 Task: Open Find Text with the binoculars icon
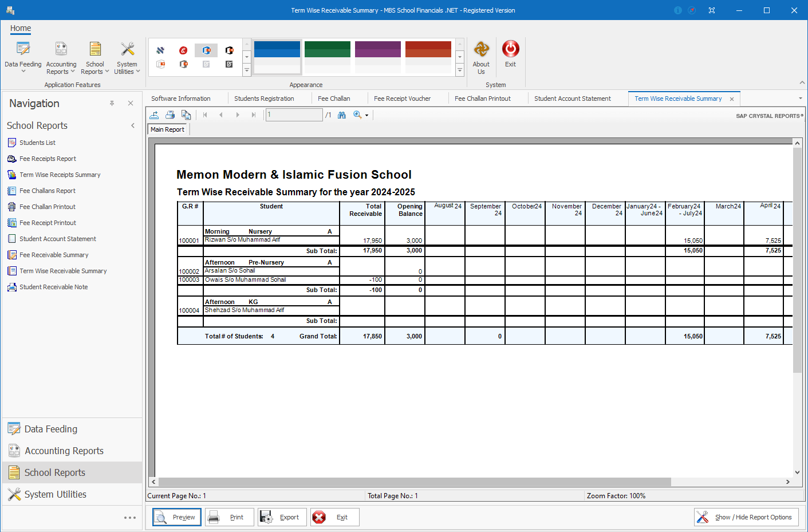[x=342, y=115]
